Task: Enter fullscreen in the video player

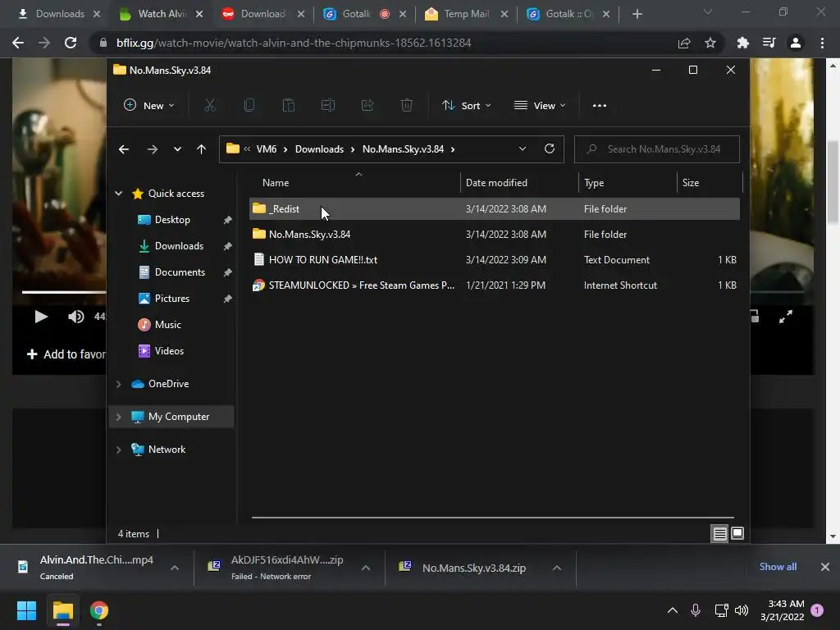Action: 785,317
